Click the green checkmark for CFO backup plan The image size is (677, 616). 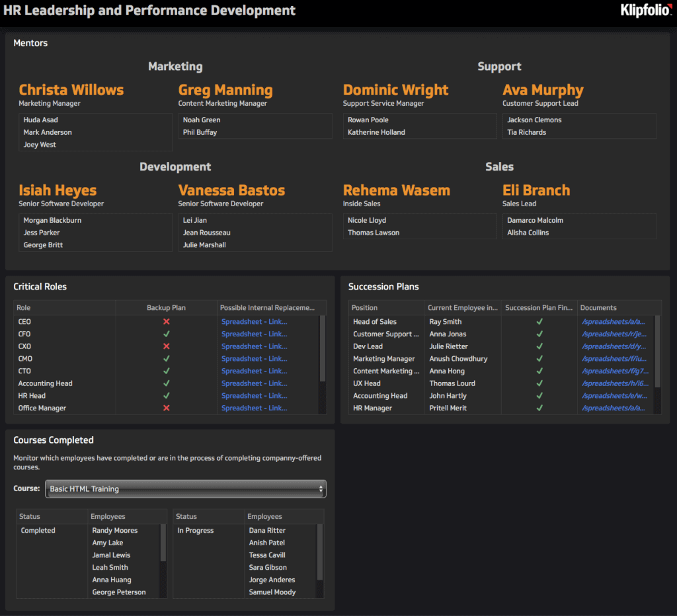167,334
